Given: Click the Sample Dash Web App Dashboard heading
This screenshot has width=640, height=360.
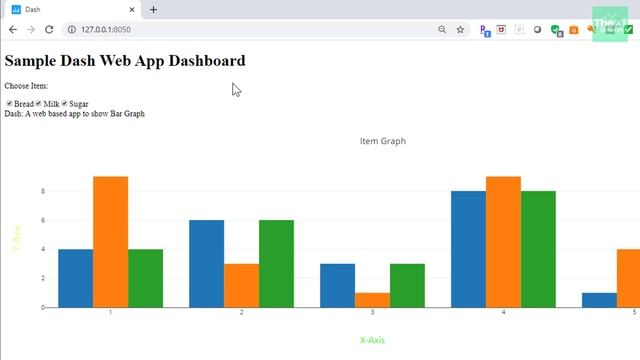Looking at the screenshot, I should (x=125, y=60).
